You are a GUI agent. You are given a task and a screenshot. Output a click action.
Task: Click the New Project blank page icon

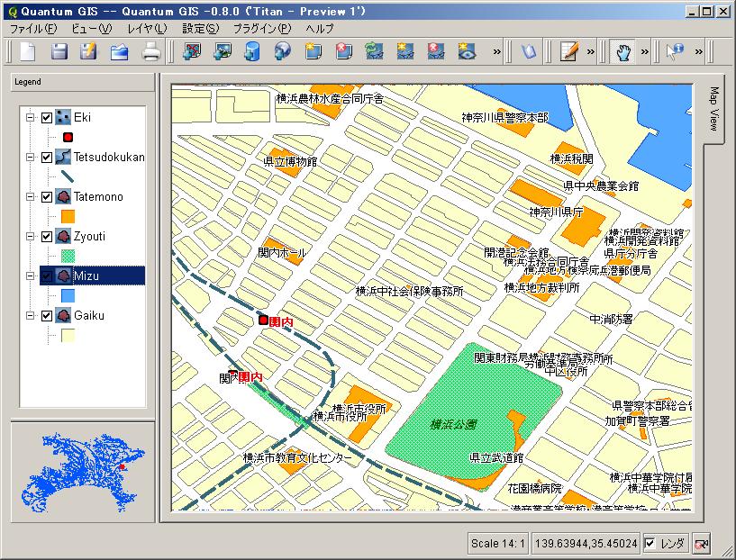pyautogui.click(x=28, y=51)
